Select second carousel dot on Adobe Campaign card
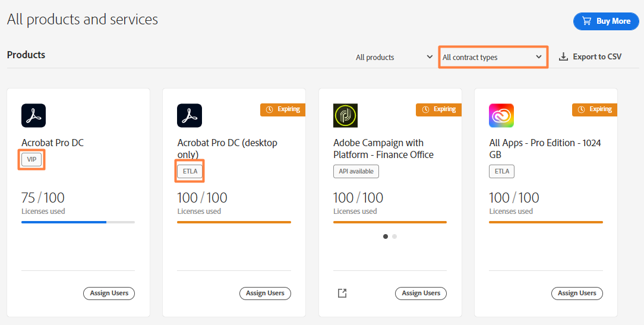This screenshot has height=325, width=644. click(x=394, y=236)
